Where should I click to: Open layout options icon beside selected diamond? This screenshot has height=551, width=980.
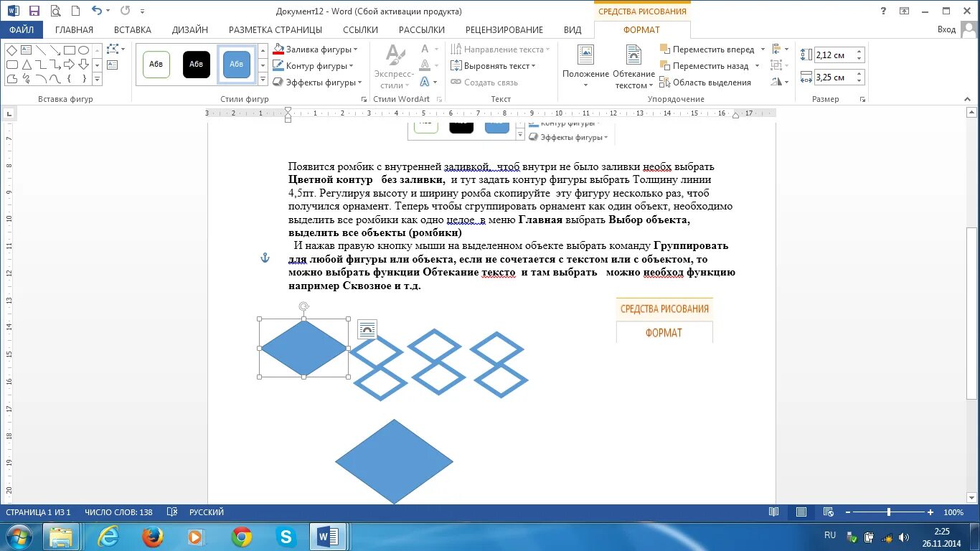367,329
